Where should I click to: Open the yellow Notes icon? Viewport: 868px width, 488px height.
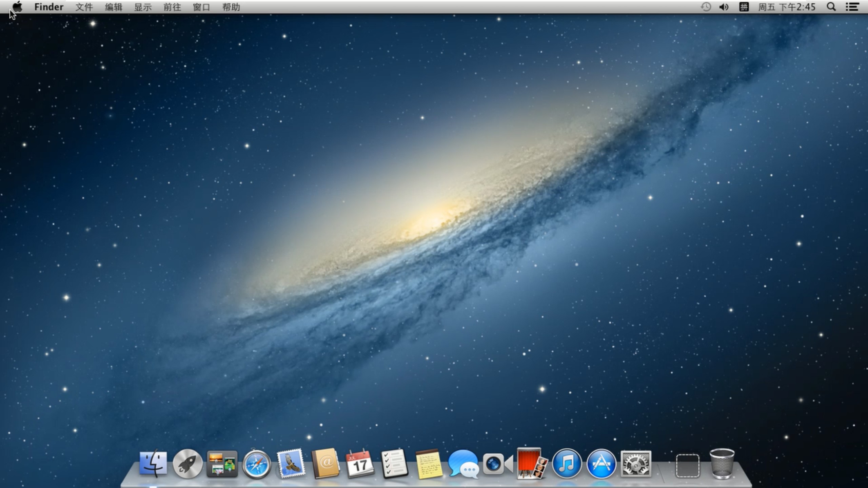click(x=429, y=464)
